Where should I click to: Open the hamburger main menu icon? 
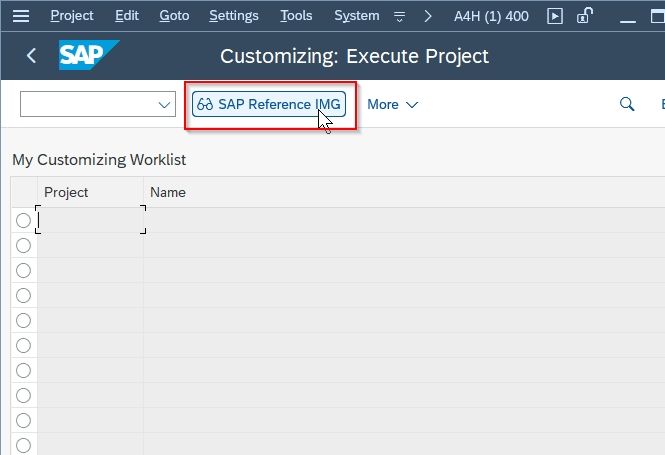21,16
